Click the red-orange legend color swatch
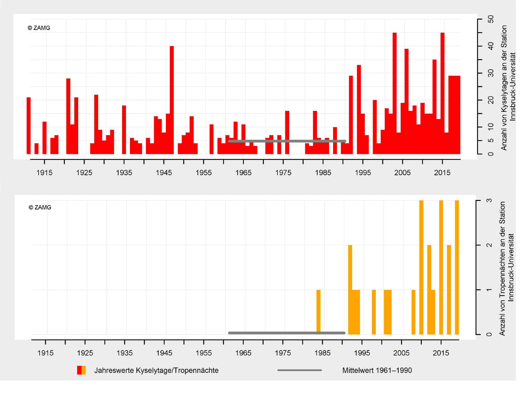The width and height of the screenshot is (532, 396). click(81, 370)
